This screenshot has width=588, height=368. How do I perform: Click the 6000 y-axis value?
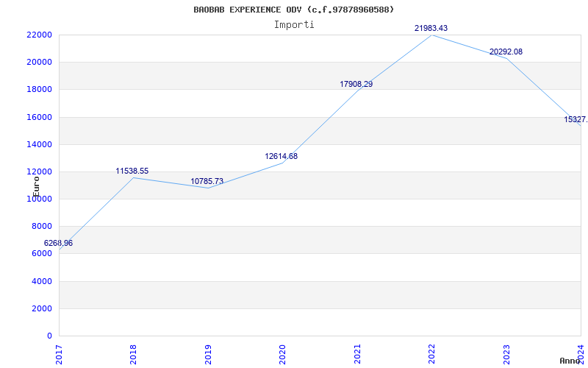(41, 254)
